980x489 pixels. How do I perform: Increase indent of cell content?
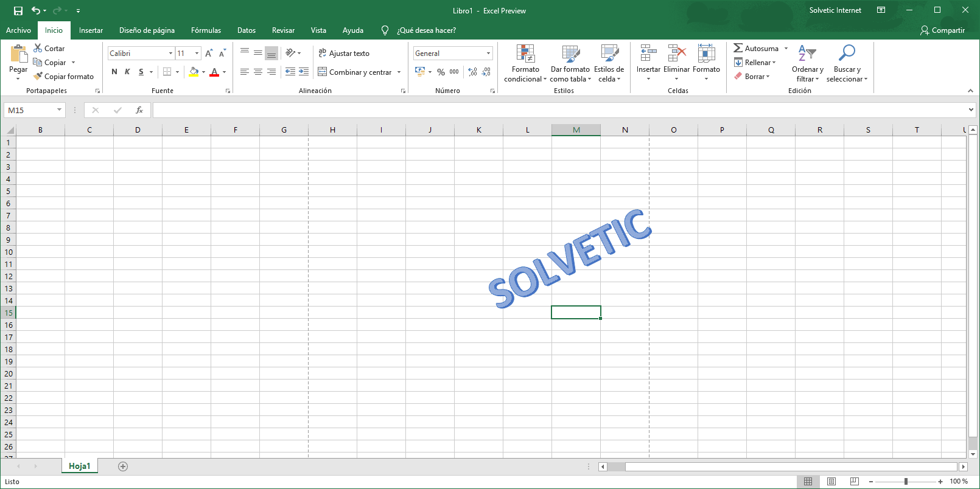point(304,72)
